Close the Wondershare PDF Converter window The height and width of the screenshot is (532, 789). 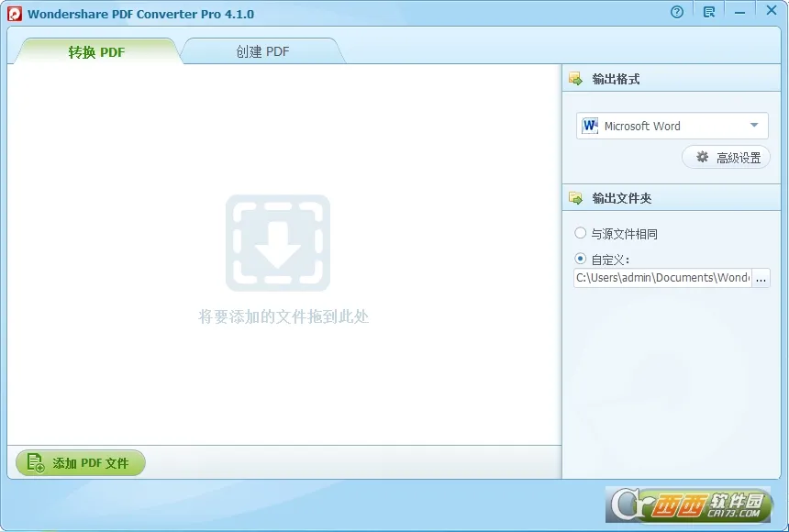(x=771, y=10)
